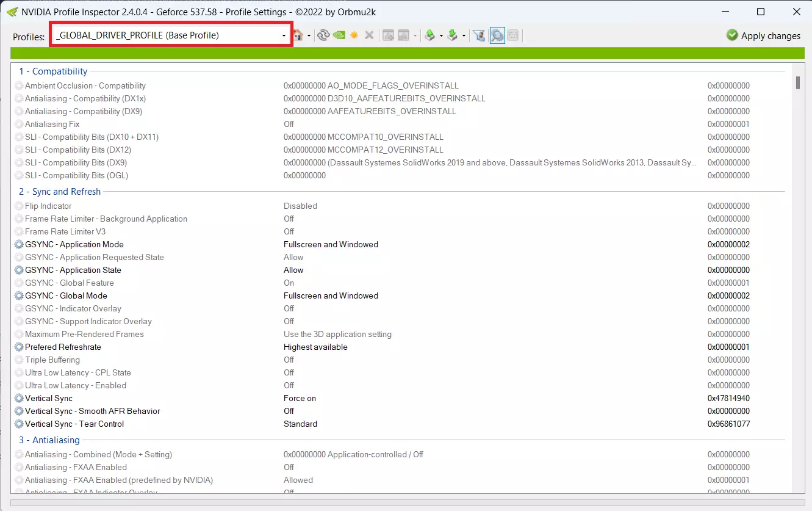The height and width of the screenshot is (511, 812).
Task: Click the Disabled value of Flip Indicator
Action: pos(300,206)
